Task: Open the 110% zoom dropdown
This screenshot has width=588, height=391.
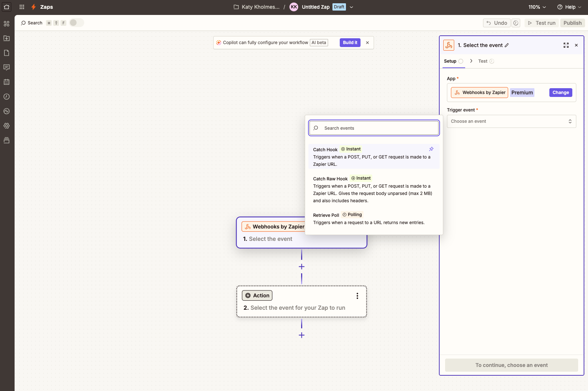Action: coord(537,7)
